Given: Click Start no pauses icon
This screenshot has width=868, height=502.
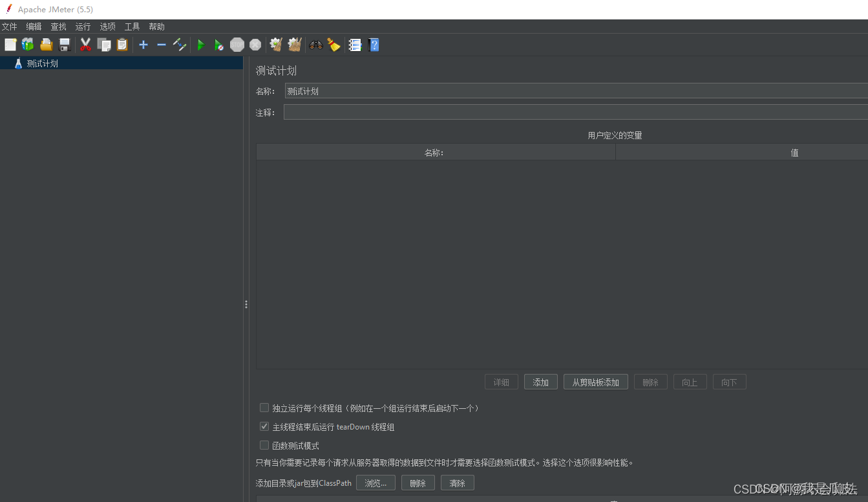Looking at the screenshot, I should (x=219, y=45).
